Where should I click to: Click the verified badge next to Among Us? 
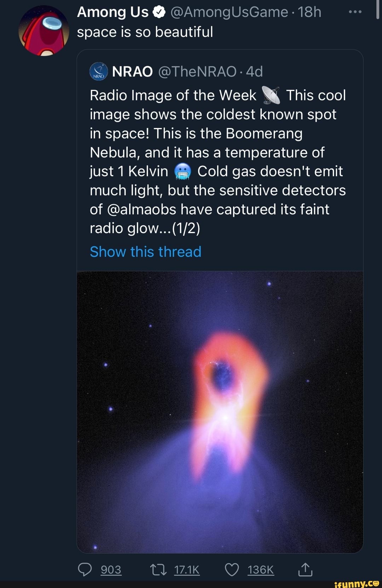[x=159, y=13]
